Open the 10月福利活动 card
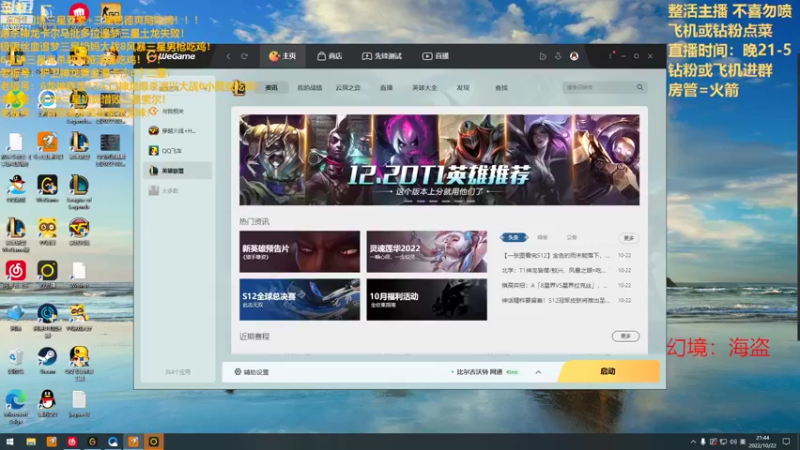 427,299
